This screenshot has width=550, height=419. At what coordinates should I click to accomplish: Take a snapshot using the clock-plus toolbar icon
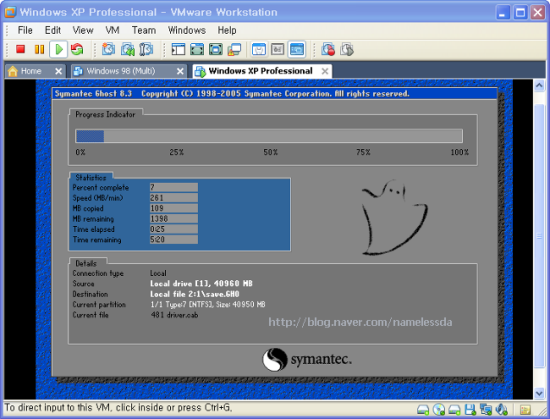click(x=108, y=49)
